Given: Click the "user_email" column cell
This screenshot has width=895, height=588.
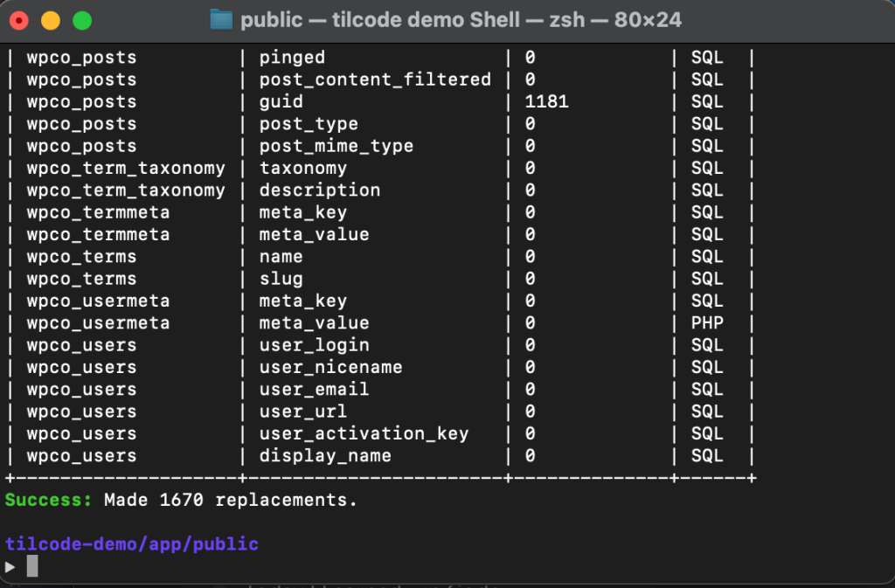Looking at the screenshot, I should click(x=314, y=389).
